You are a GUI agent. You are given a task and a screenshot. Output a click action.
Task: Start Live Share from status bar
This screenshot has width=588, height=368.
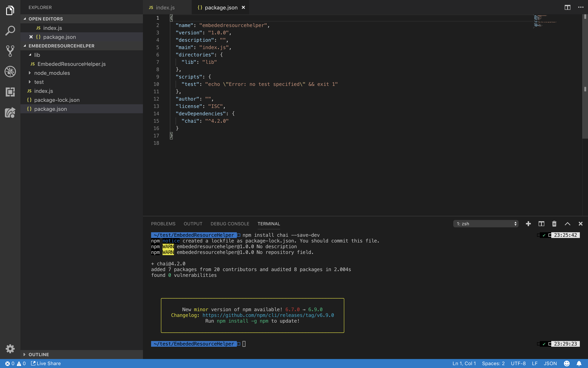click(x=46, y=363)
